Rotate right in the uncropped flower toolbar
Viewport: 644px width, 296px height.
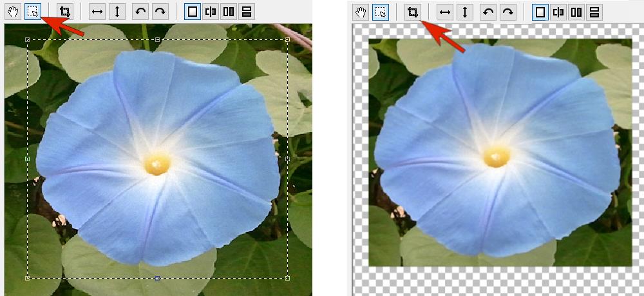coord(160,12)
